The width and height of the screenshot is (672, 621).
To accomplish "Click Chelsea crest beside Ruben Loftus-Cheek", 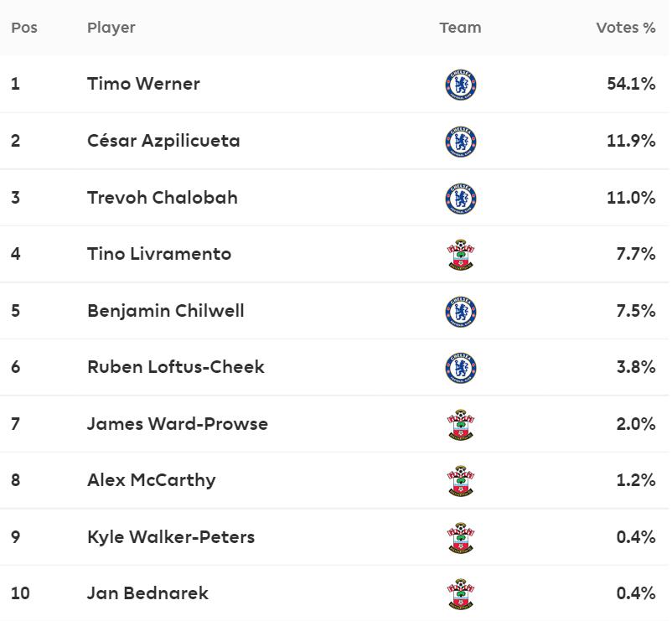I will coord(461,368).
